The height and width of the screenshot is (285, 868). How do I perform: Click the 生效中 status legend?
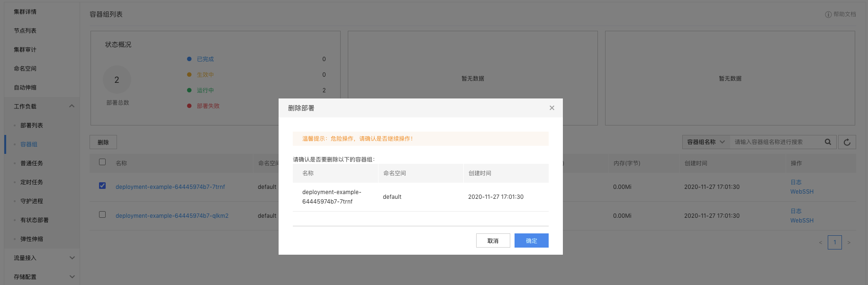(205, 75)
